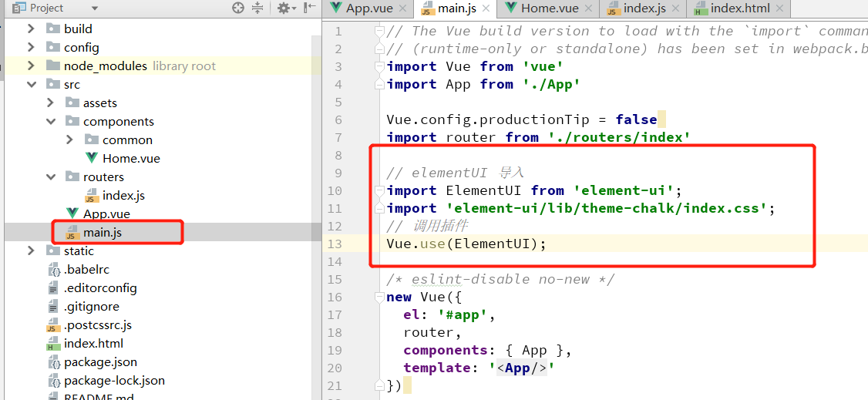The height and width of the screenshot is (400, 868).
Task: Click the common folder icon
Action: click(x=92, y=140)
